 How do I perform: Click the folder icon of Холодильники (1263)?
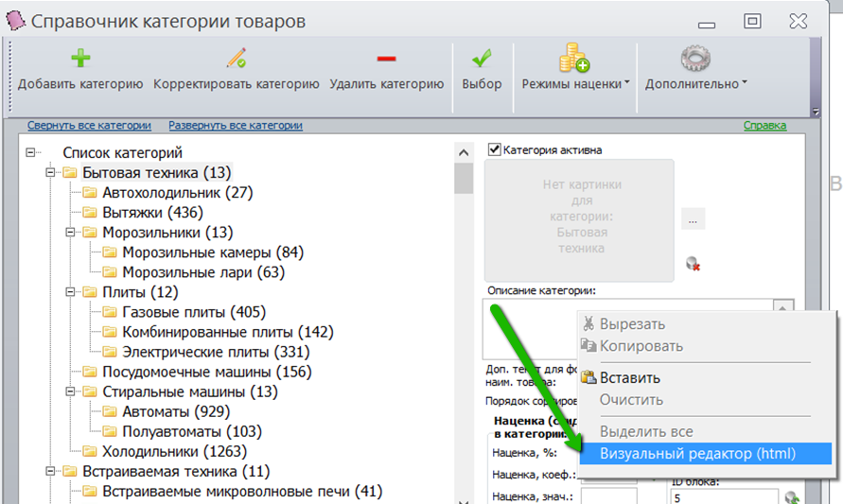point(90,451)
